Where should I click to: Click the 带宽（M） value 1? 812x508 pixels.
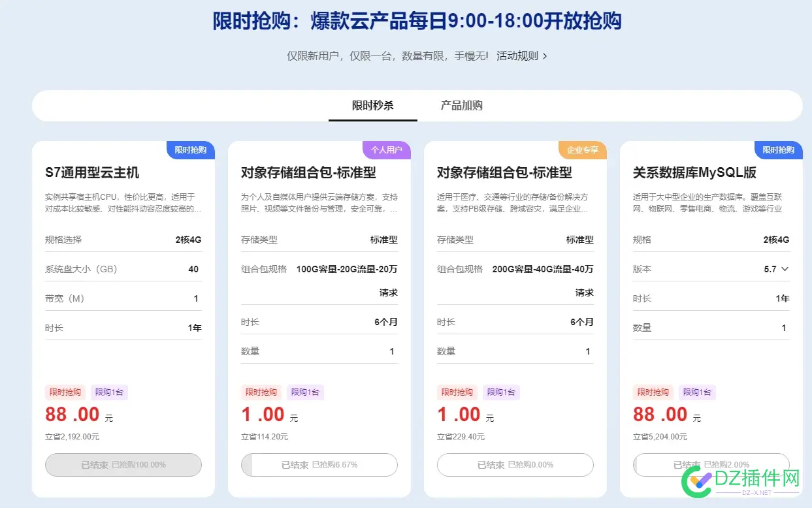click(x=196, y=298)
